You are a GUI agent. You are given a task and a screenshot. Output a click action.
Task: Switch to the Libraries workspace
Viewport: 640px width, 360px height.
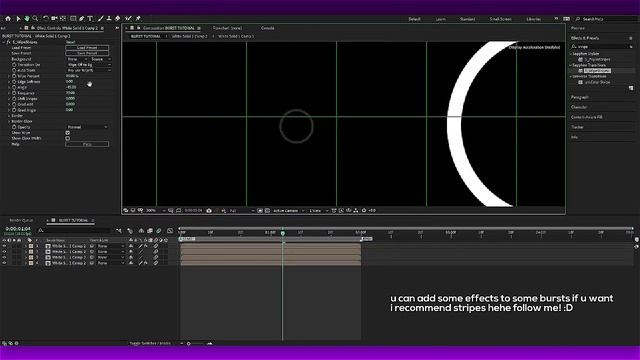point(533,19)
